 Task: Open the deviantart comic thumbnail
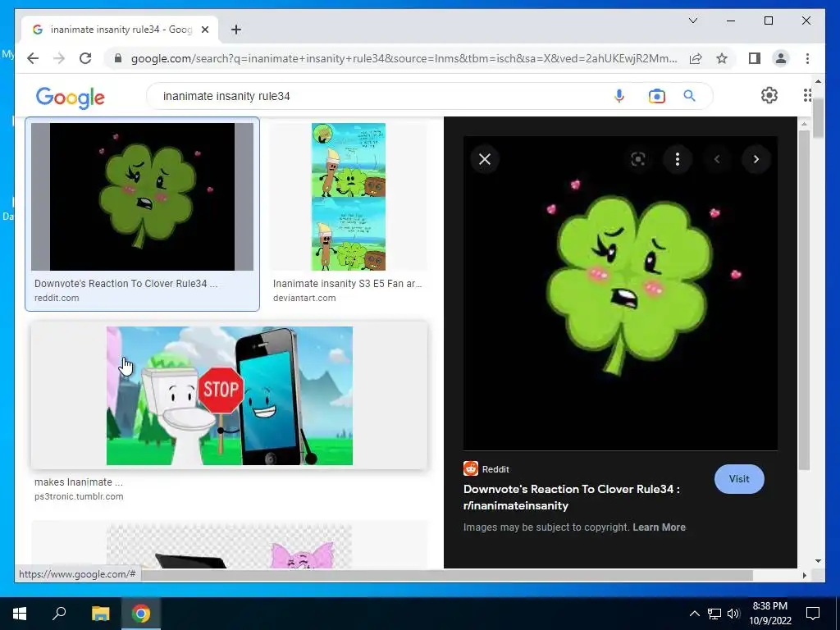coord(348,197)
